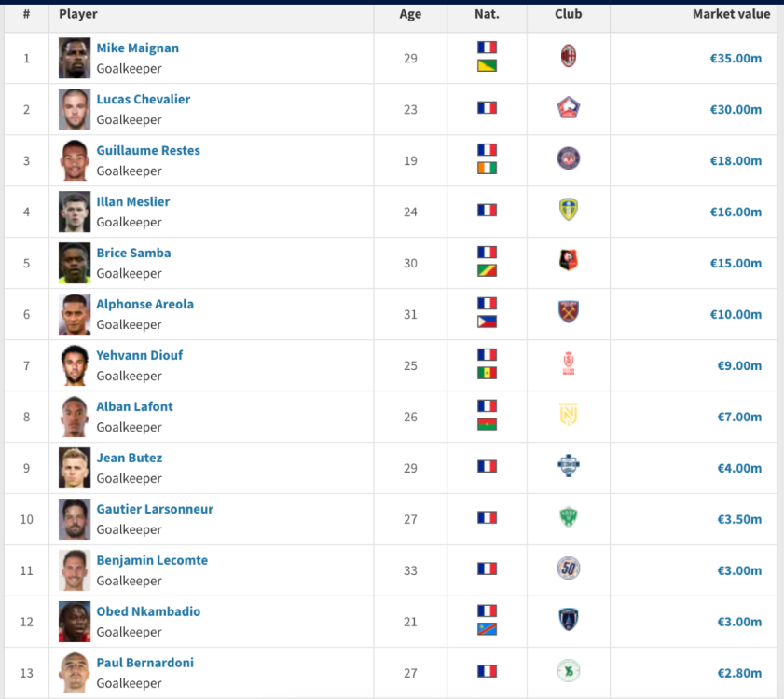Click the West Ham crest for Alphonse Areola

(568, 312)
